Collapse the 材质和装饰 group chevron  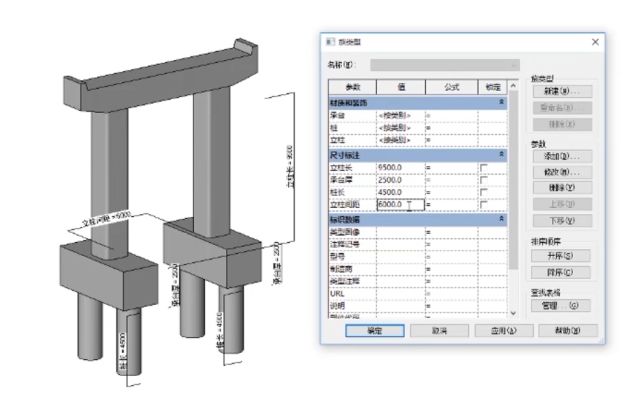[x=502, y=102]
